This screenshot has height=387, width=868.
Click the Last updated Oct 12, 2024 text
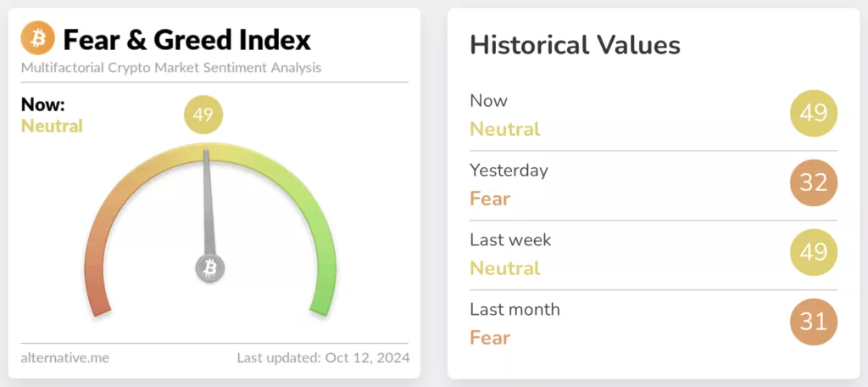(323, 358)
